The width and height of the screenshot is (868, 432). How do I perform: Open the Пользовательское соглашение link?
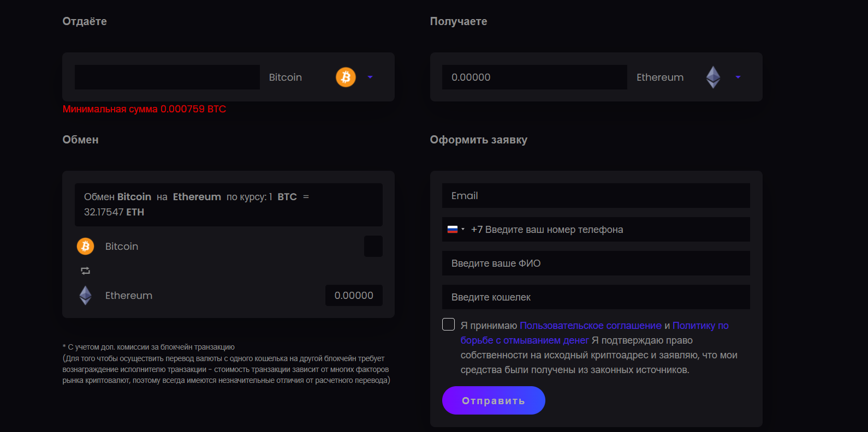pyautogui.click(x=590, y=326)
